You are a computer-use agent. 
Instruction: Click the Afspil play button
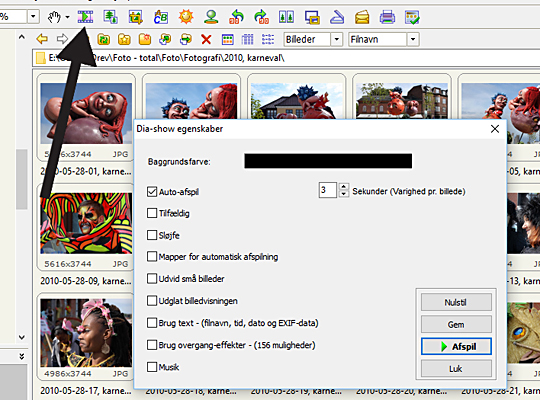click(456, 347)
